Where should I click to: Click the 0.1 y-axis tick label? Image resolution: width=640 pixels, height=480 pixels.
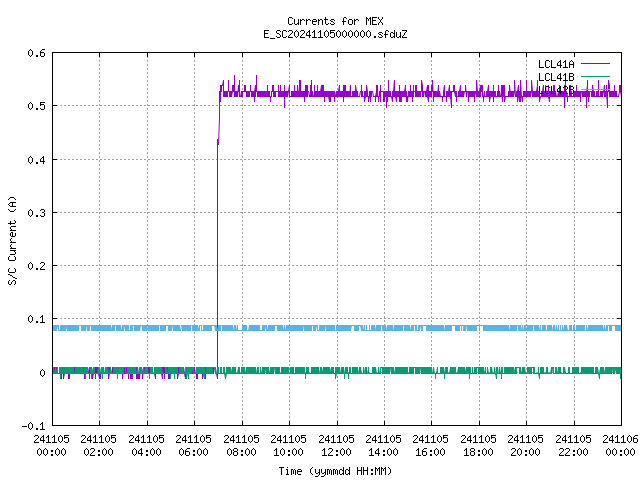pos(36,319)
